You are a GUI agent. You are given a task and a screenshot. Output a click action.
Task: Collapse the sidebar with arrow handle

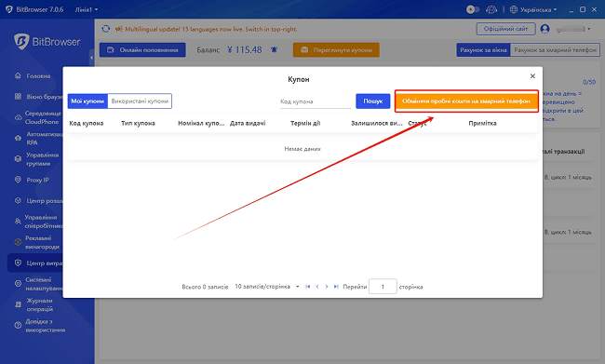pyautogui.click(x=91, y=58)
